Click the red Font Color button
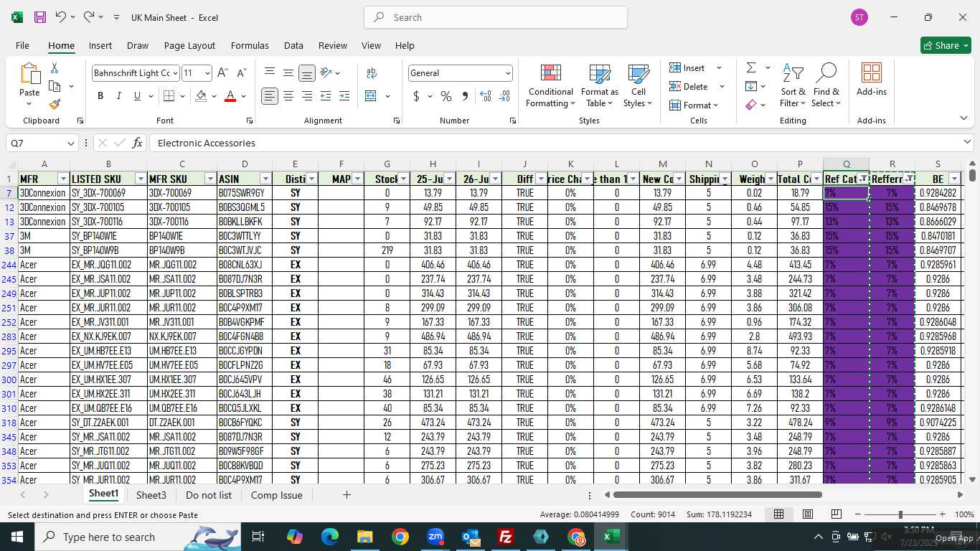This screenshot has height=551, width=980. tap(230, 96)
